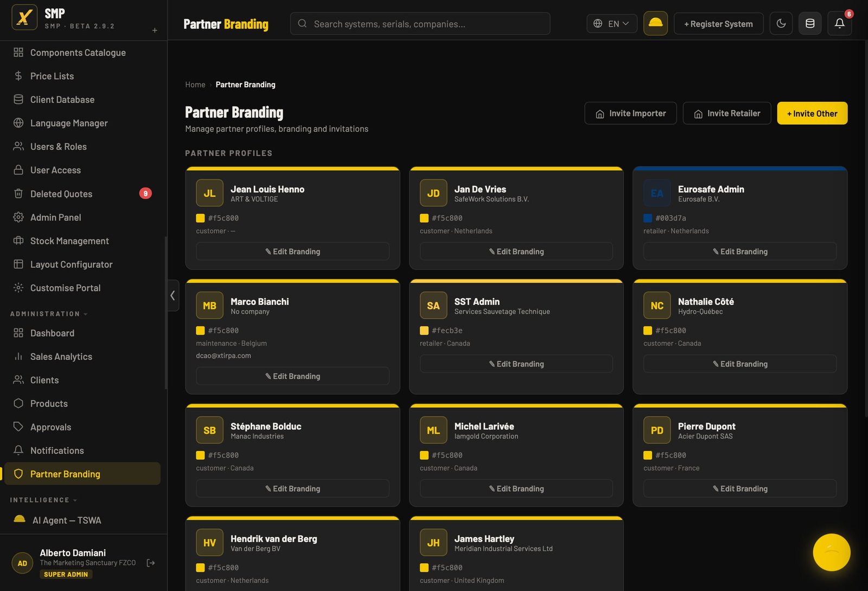Image resolution: width=868 pixels, height=591 pixels.
Task: Click the globe icon of the language selector
Action: (x=598, y=23)
